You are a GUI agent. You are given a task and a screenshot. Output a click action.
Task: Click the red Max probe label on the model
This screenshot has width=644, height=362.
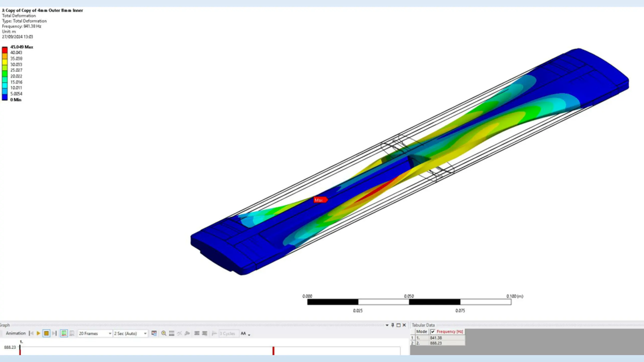319,200
